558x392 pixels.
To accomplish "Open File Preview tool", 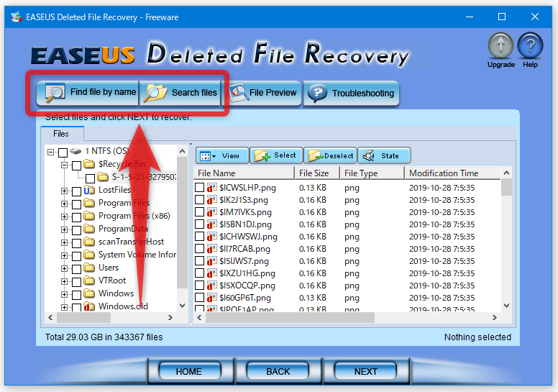I will point(263,93).
